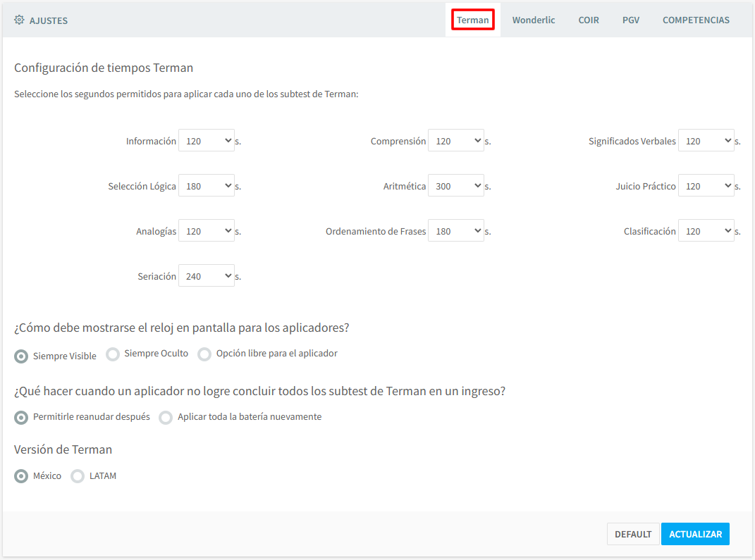Screen dimensions: 755x560
Task: Change the Significados Verbales time dropdown
Action: click(706, 141)
